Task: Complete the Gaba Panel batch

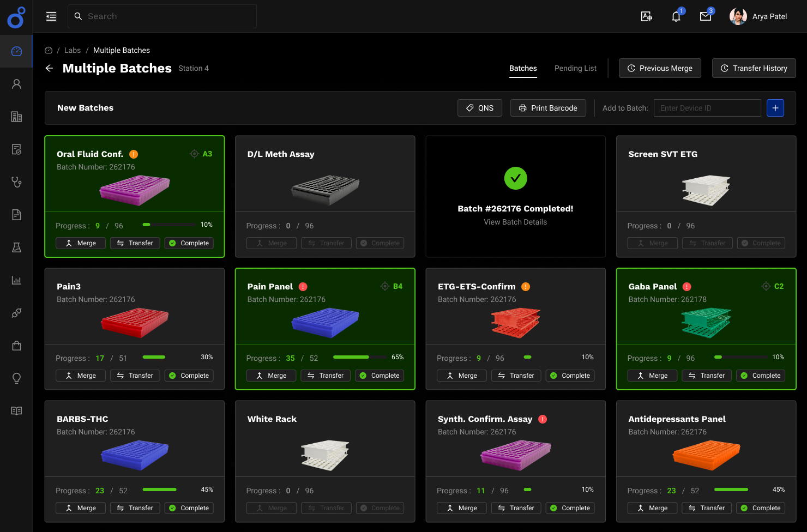Action: [x=761, y=376]
